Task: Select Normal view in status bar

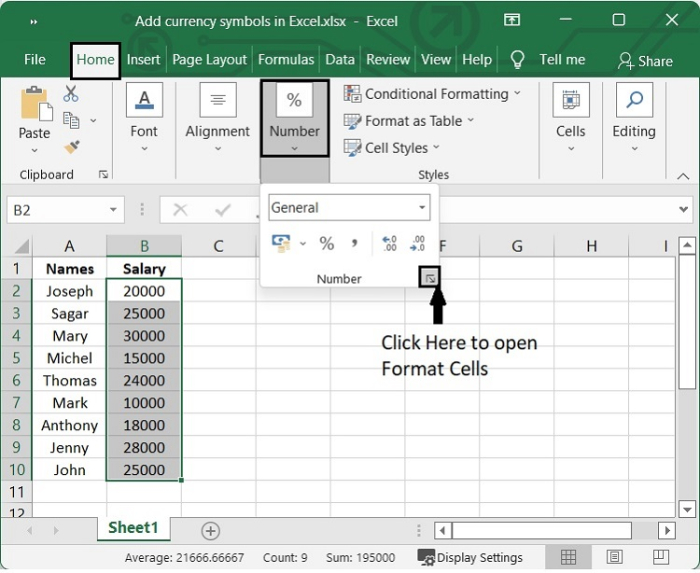Action: (568, 557)
